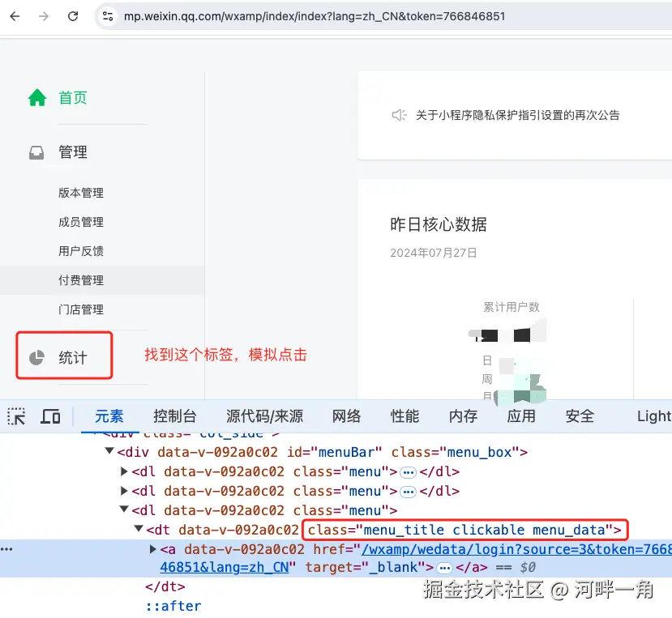Select the closing </dt> tag line
Screen dimensions: 672x618
coord(165,586)
